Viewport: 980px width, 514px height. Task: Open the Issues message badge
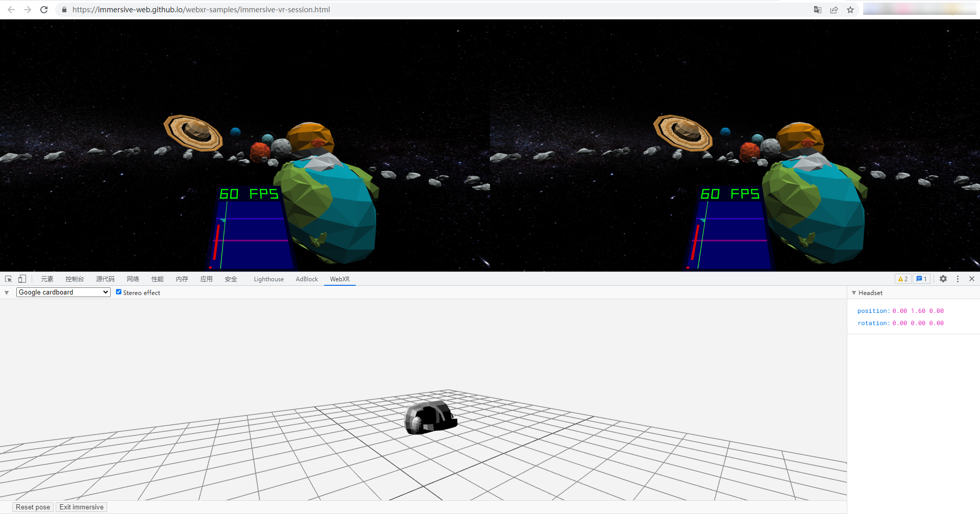tap(921, 279)
